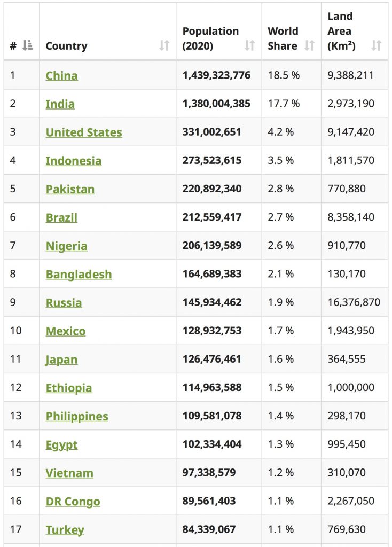Click the Philippines link
Viewport: 392px width, 547px height.
click(x=77, y=416)
